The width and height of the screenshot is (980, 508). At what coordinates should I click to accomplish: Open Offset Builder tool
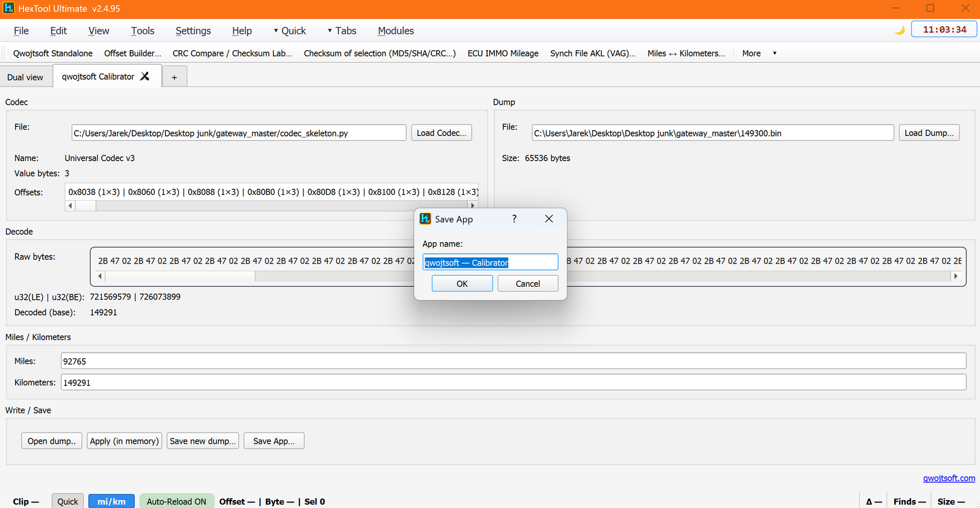(x=133, y=53)
